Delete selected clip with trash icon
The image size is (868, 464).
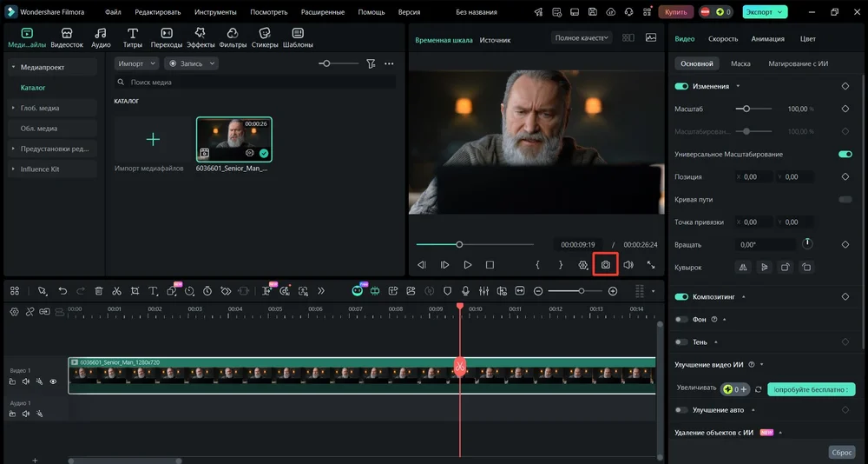(98, 291)
